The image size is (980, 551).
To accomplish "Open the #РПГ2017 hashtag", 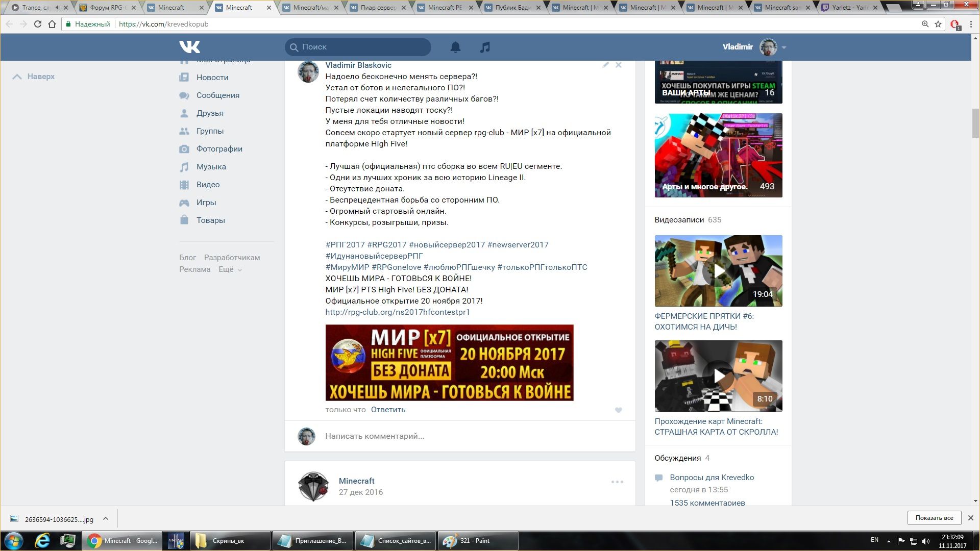I will coord(345,245).
